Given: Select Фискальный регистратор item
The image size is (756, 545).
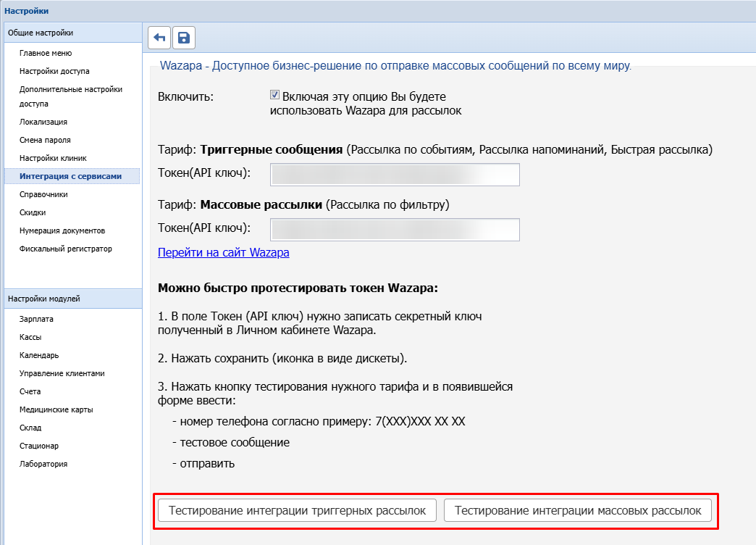Looking at the screenshot, I should coord(66,249).
